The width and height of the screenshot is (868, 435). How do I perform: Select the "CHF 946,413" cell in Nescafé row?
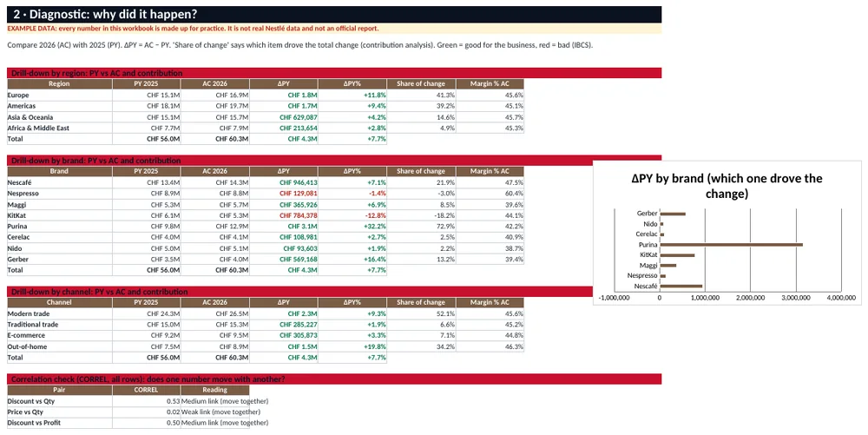(x=284, y=182)
